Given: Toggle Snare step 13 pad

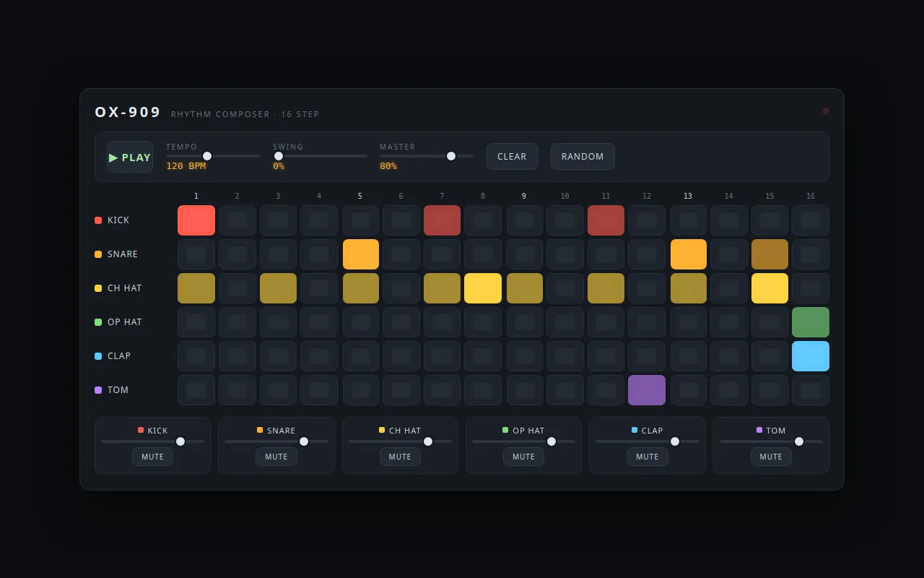Looking at the screenshot, I should [689, 254].
